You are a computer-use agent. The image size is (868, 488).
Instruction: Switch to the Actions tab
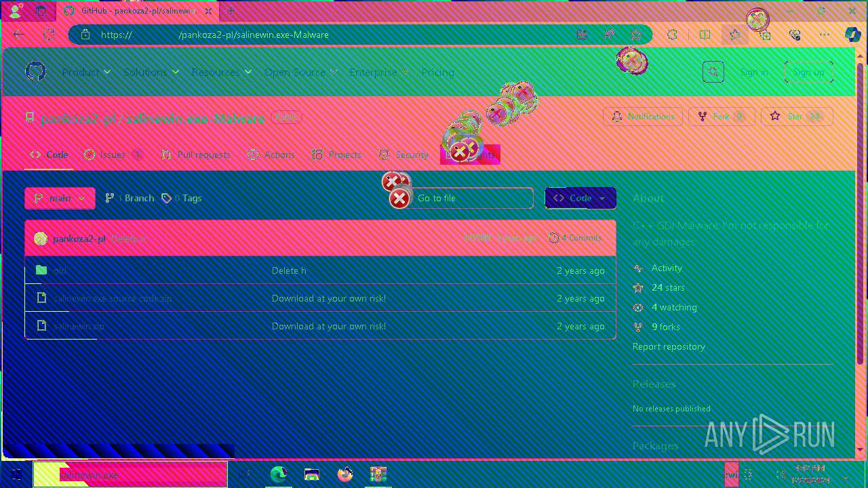click(271, 155)
